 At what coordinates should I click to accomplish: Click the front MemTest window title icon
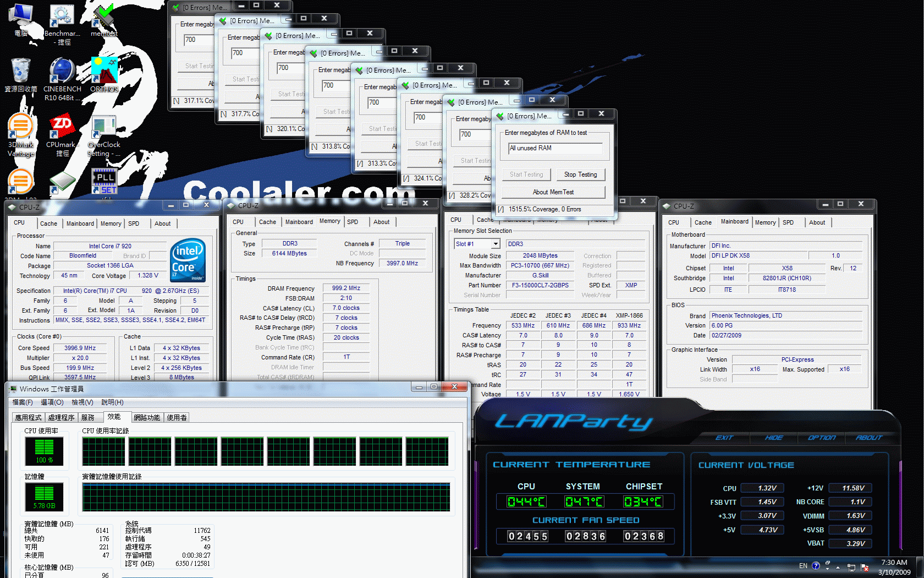501,116
